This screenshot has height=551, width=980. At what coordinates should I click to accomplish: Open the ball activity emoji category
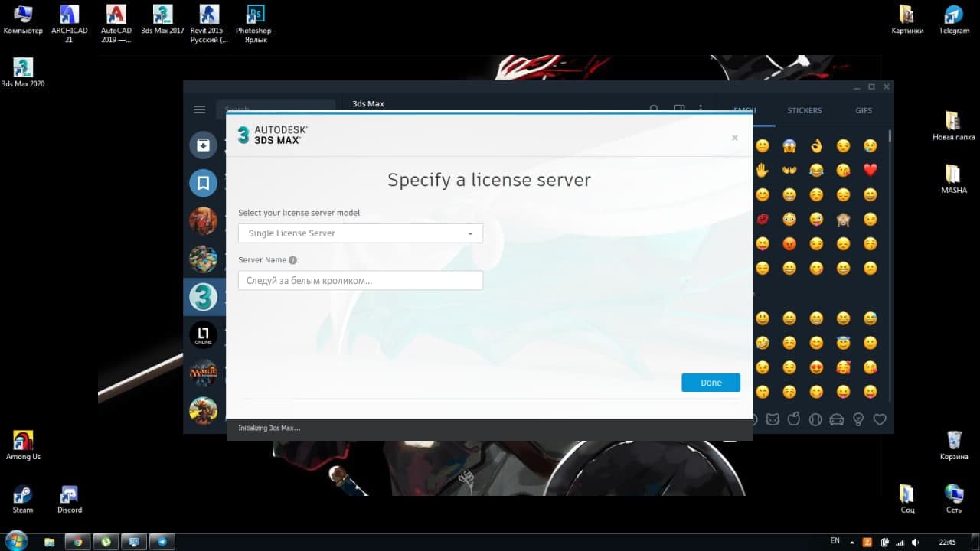(815, 419)
